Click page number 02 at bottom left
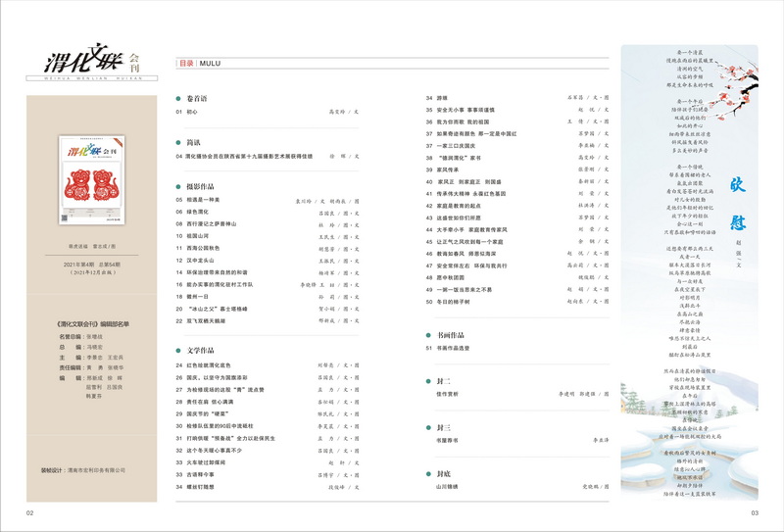This screenshot has height=532, width=784. coord(29,512)
